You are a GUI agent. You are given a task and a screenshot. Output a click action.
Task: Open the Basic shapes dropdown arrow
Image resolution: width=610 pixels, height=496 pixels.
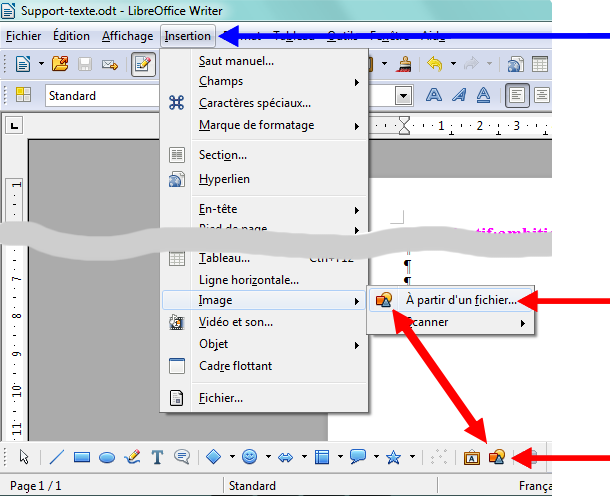pos(232,457)
